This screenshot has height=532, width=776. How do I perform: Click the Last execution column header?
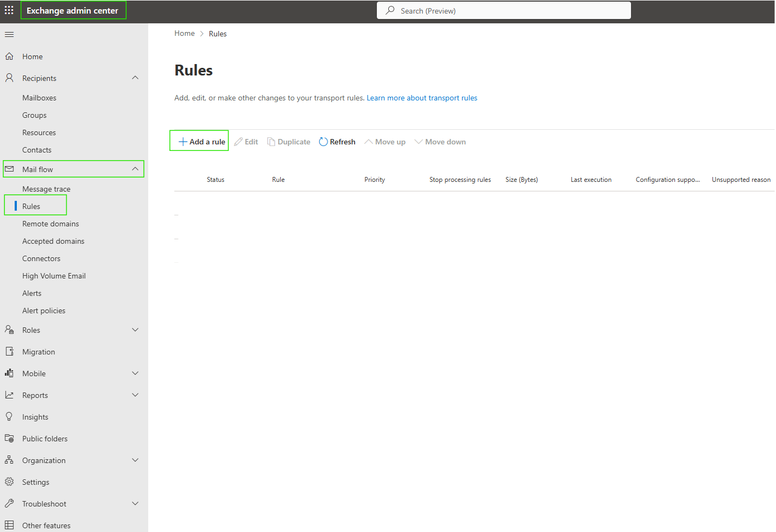click(591, 180)
